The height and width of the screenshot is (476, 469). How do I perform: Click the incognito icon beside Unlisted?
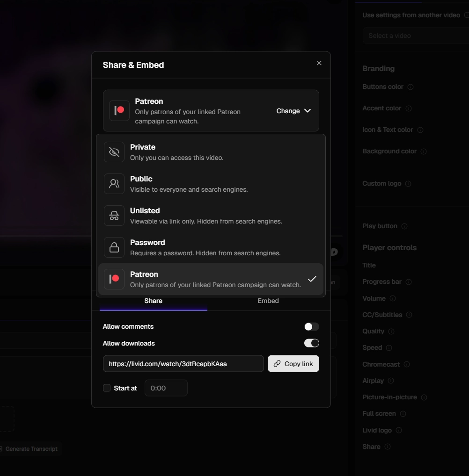click(x=114, y=216)
